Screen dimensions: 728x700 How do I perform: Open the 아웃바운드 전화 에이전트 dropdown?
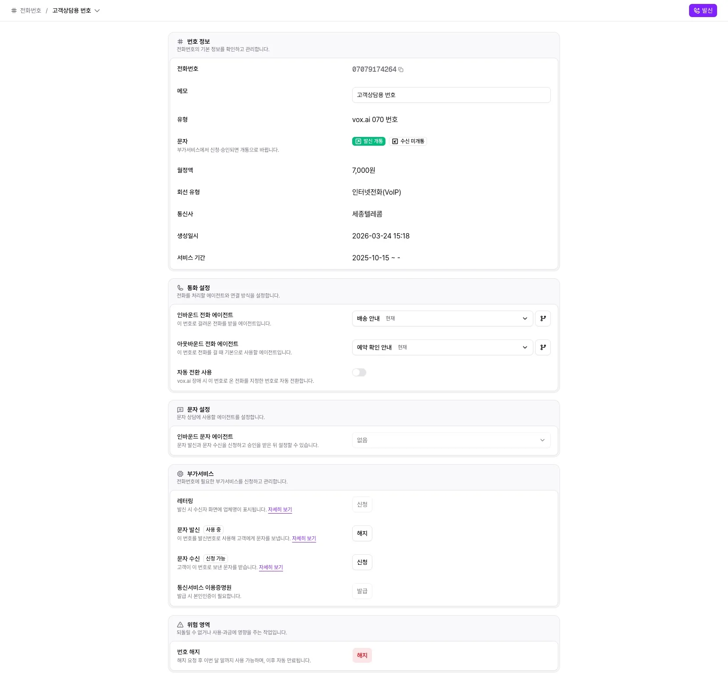coord(442,347)
